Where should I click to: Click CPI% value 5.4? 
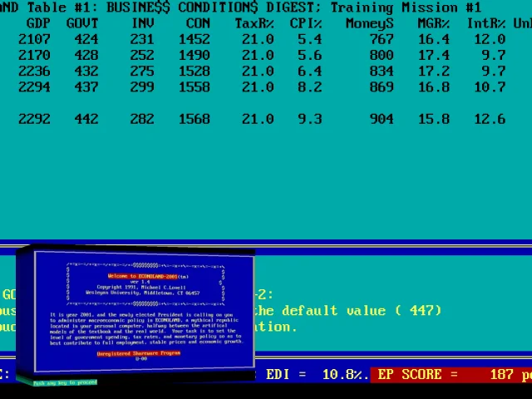[310, 39]
